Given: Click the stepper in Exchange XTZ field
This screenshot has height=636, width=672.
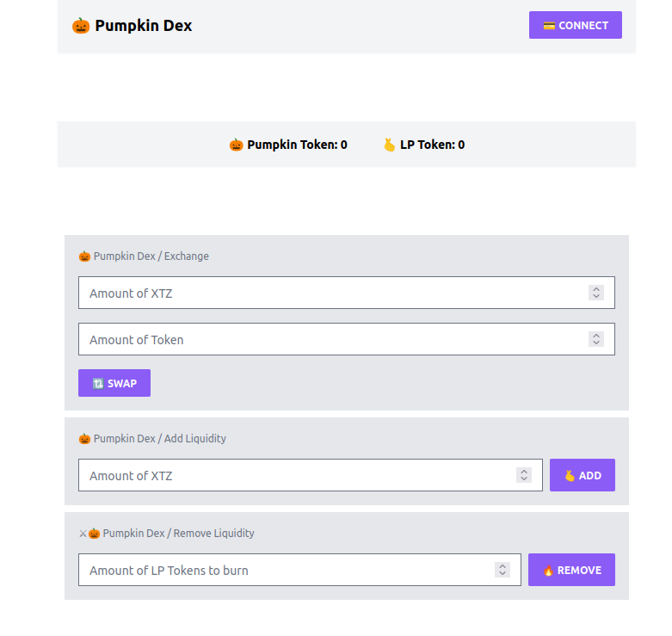Looking at the screenshot, I should 596,293.
